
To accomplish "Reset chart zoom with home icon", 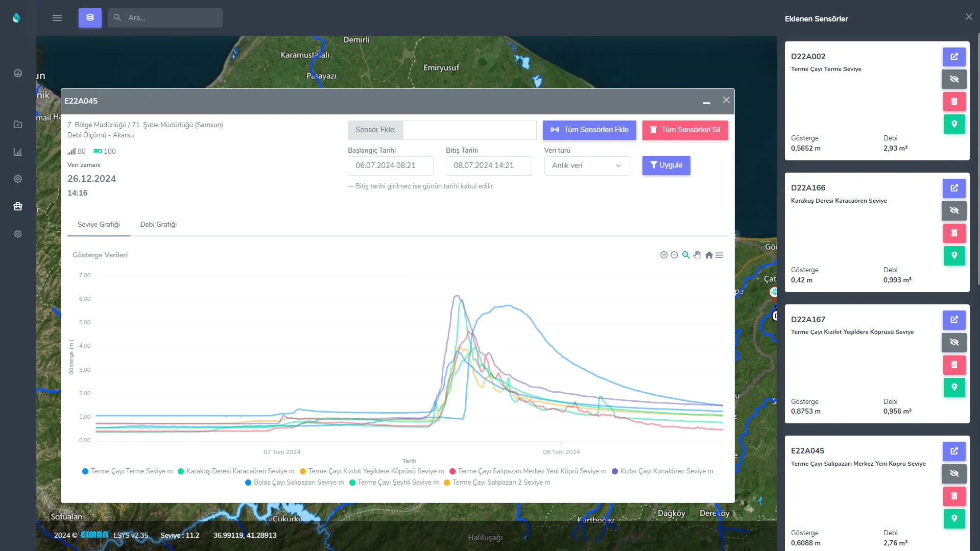I will [709, 255].
